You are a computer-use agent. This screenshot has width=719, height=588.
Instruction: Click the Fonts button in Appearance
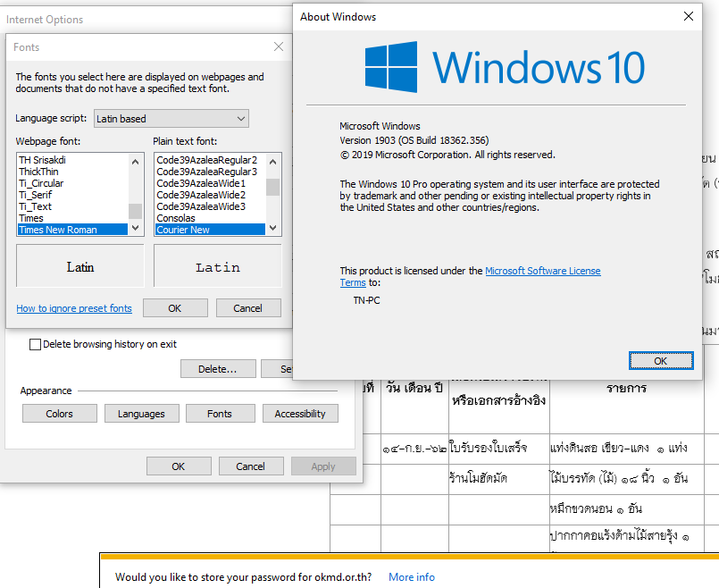point(220,414)
